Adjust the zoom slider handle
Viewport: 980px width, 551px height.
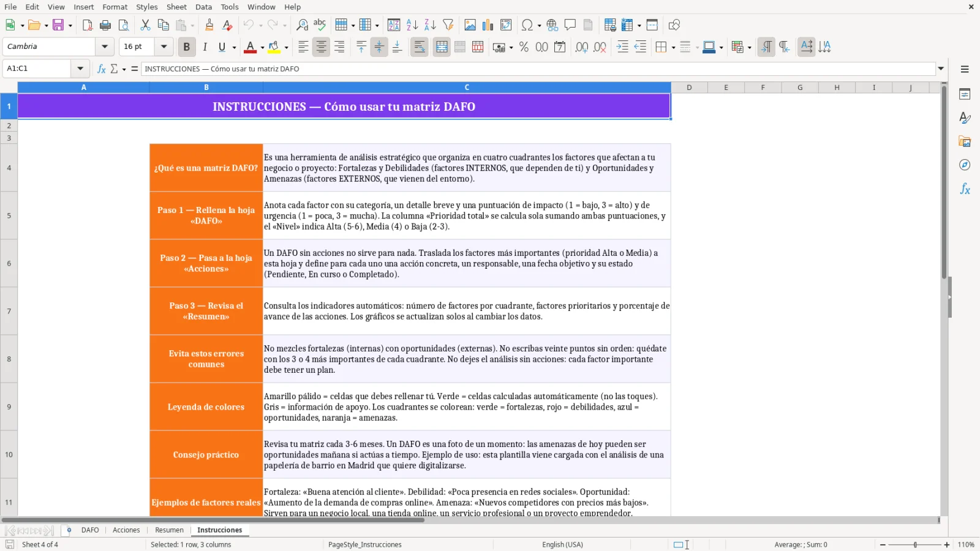(915, 544)
